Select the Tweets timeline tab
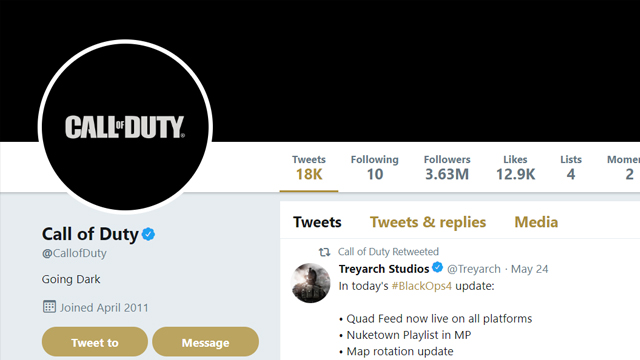The image size is (640, 360). pos(317,222)
